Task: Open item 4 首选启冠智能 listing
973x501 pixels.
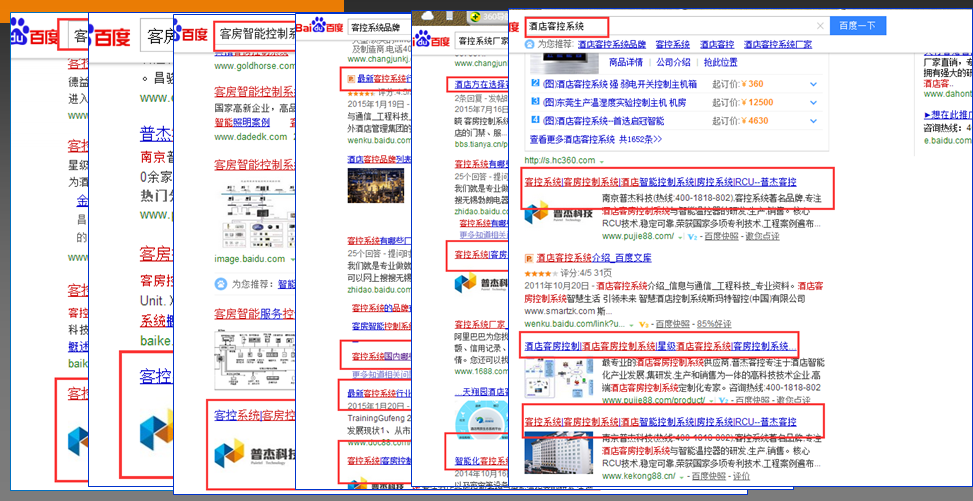Action: (x=604, y=120)
